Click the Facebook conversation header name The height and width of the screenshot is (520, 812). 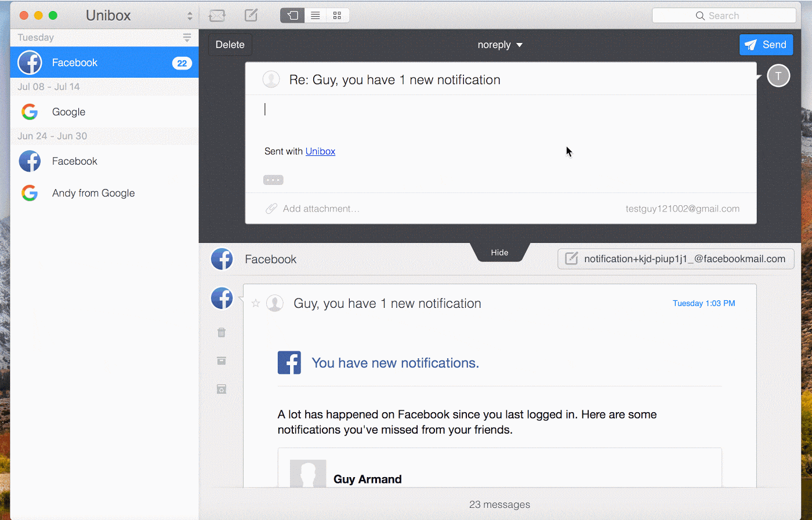click(270, 259)
